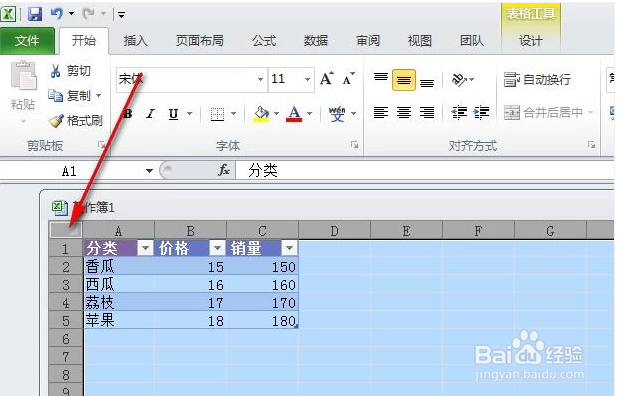The width and height of the screenshot is (619, 396).
Task: Open the 文件 (File) menu tab
Action: pos(27,40)
